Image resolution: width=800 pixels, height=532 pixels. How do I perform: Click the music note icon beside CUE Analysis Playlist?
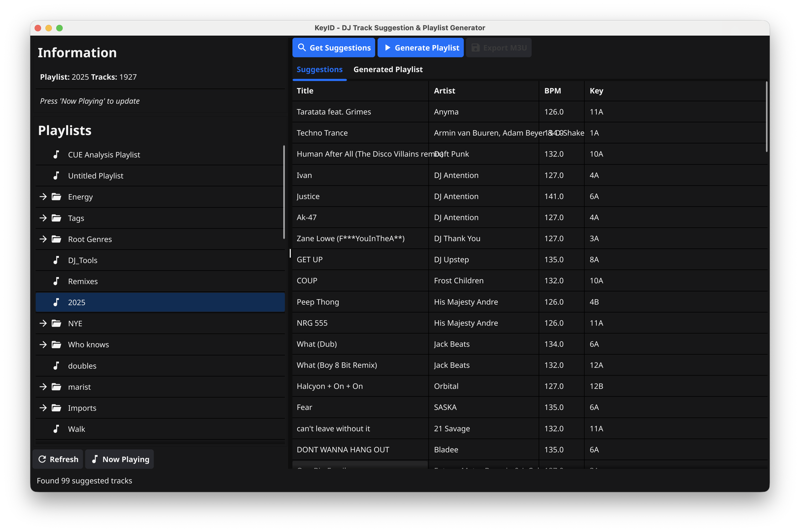coord(56,154)
